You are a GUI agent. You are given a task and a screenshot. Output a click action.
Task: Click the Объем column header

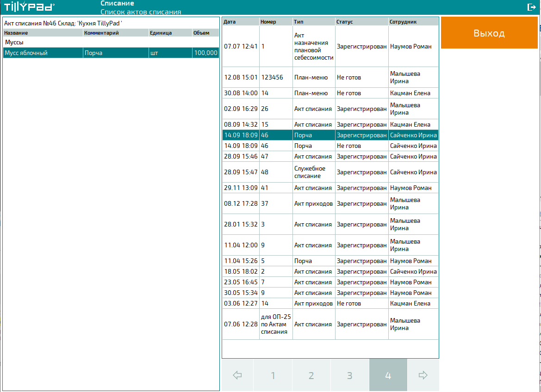pyautogui.click(x=205, y=33)
